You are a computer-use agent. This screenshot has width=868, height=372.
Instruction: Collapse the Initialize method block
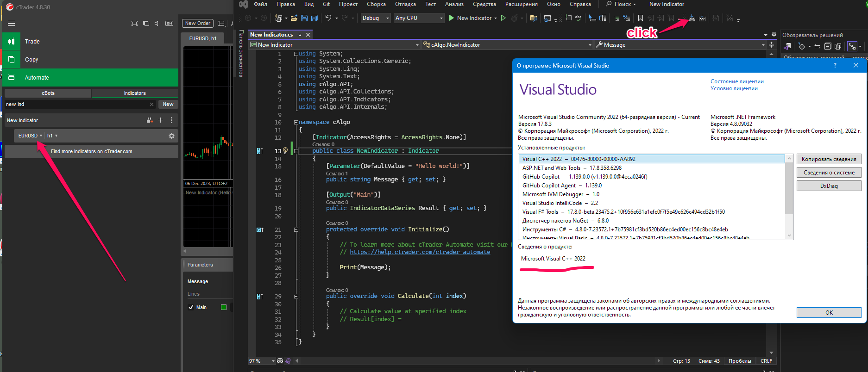pos(296,229)
